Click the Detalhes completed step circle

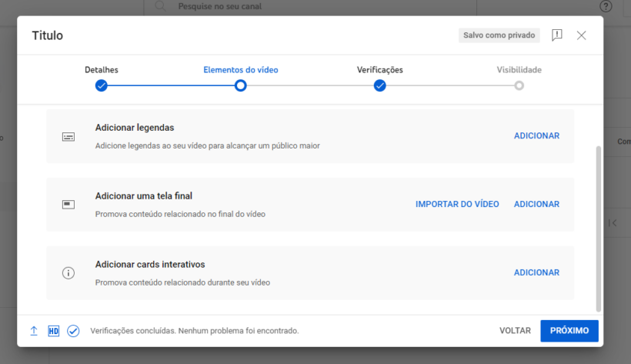point(102,85)
